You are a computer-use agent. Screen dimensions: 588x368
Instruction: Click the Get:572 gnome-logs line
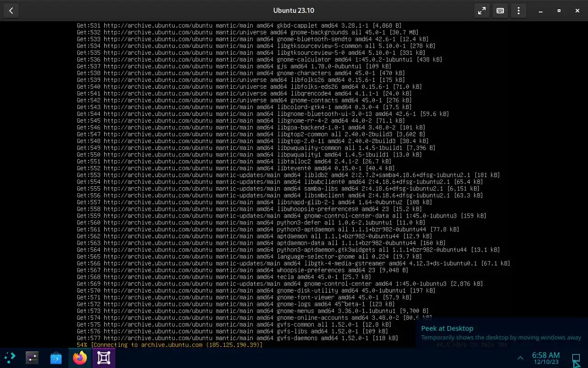point(236,304)
